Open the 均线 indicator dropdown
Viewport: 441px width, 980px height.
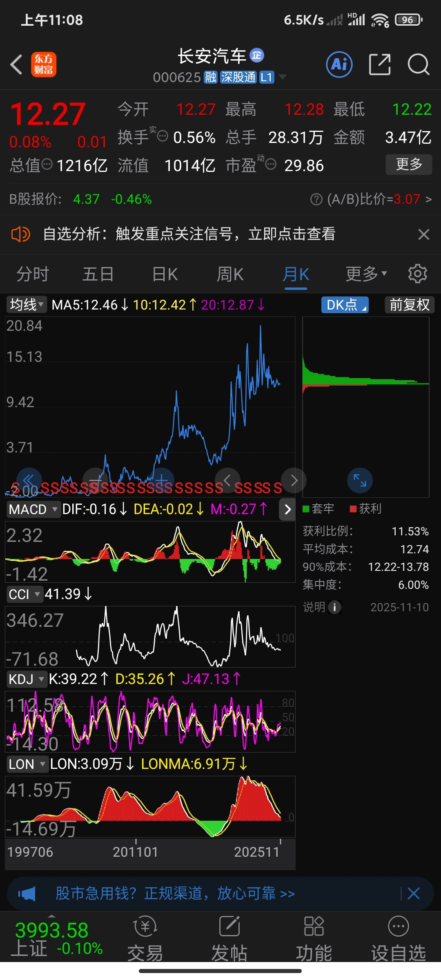coord(27,305)
